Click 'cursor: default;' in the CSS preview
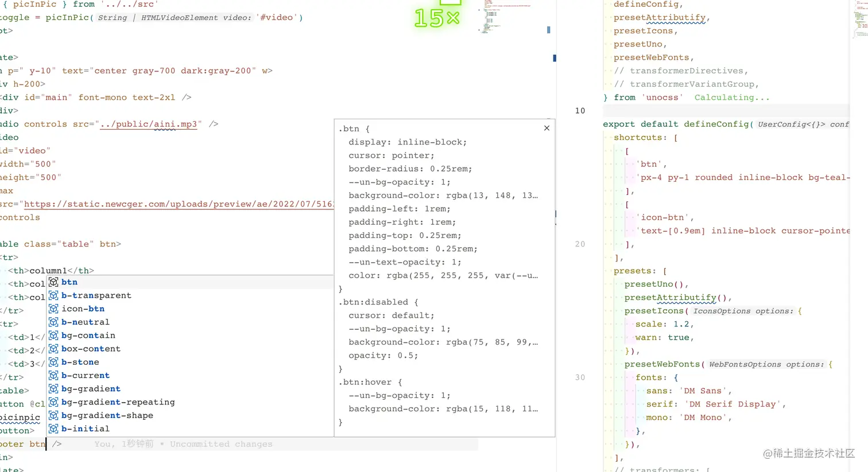 tap(392, 315)
